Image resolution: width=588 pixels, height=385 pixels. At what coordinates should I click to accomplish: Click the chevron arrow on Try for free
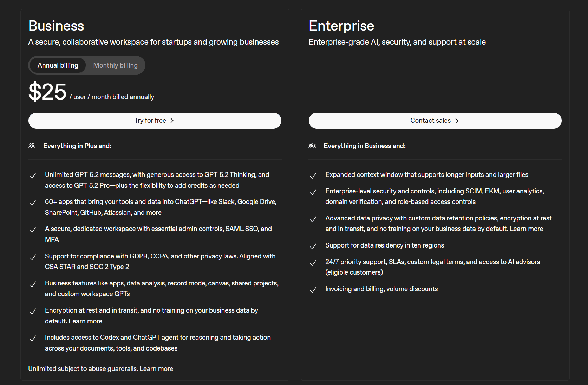click(x=172, y=121)
